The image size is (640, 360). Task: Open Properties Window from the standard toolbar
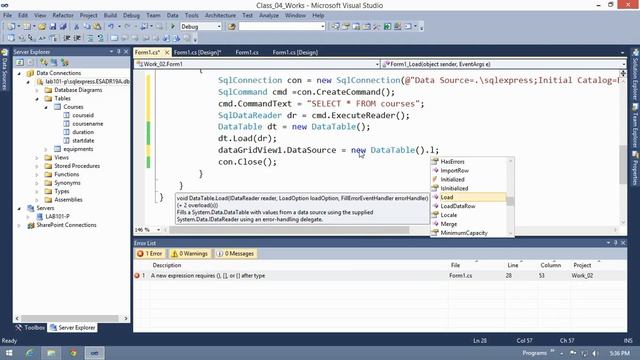click(x=346, y=27)
